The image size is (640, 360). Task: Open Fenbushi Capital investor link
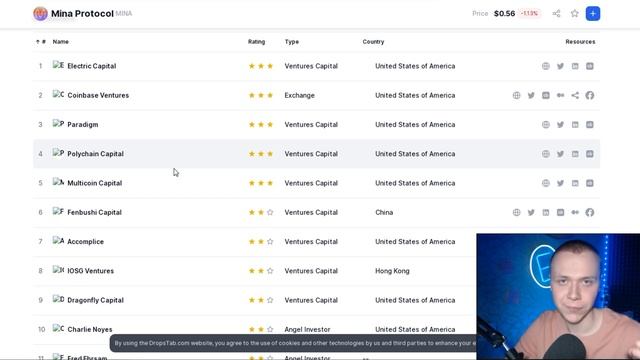(x=94, y=212)
